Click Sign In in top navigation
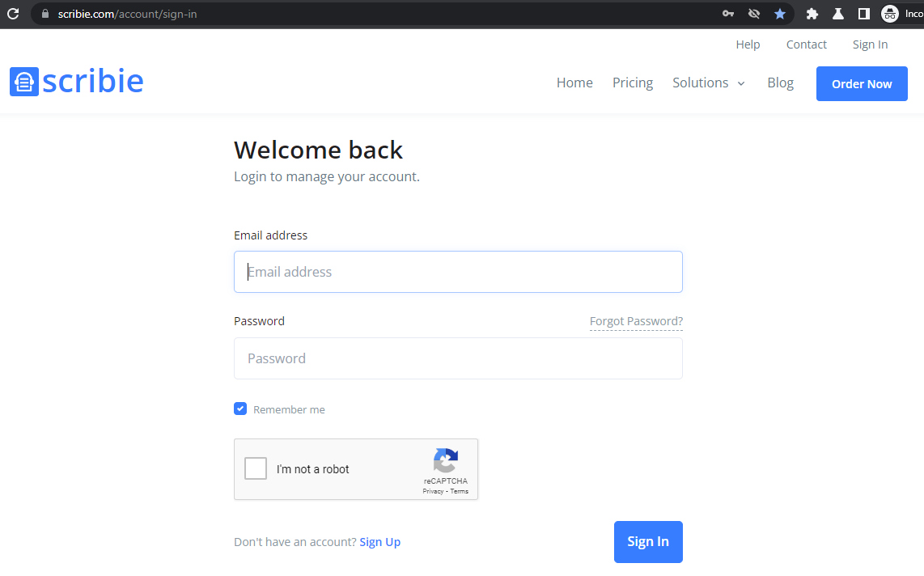 coord(870,44)
